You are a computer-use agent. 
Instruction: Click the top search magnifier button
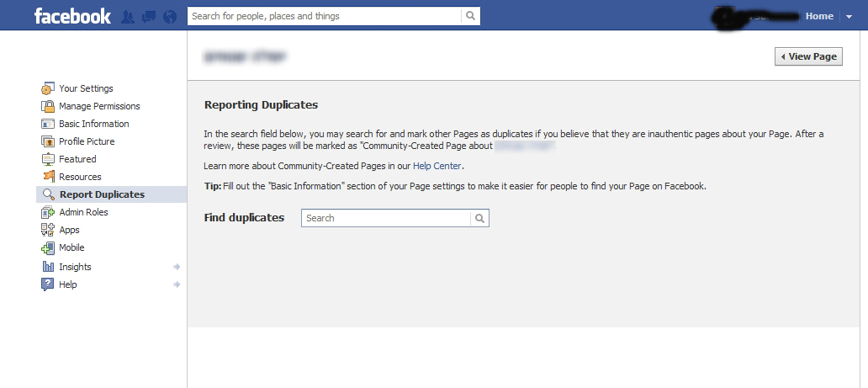point(470,16)
